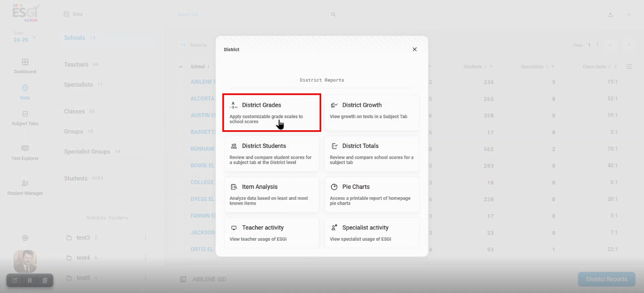Switch to the Teachers tab
Screen dimensions: 644x293
click(x=76, y=65)
